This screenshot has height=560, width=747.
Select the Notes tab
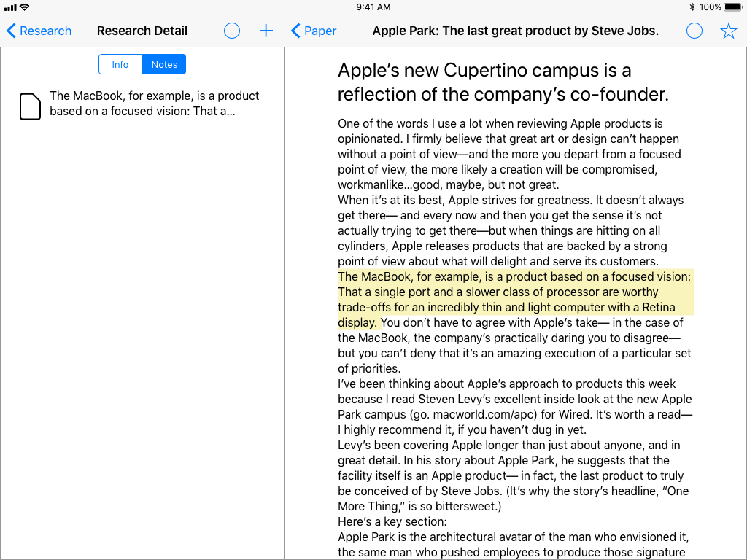[x=164, y=64]
